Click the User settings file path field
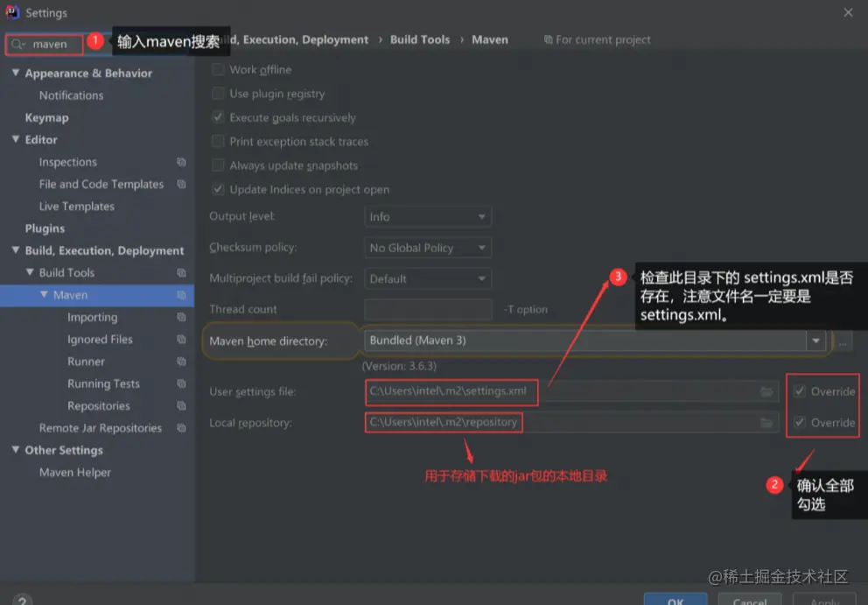This screenshot has height=605, width=868. [571, 391]
